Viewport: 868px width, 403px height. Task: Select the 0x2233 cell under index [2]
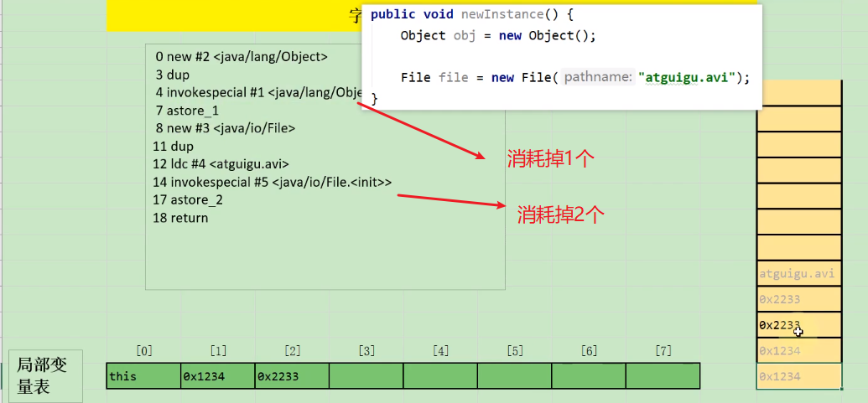click(x=292, y=376)
